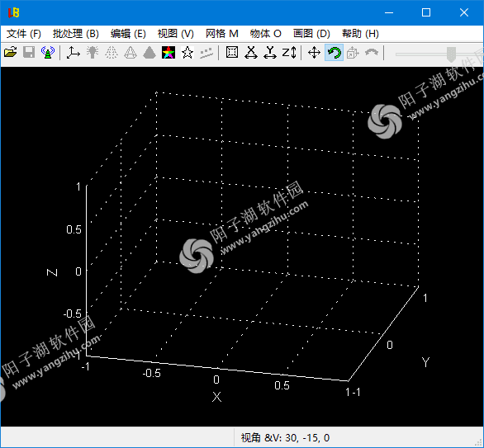Open the 网格 M menu
Viewport: 484px width, 448px height.
pyautogui.click(x=222, y=34)
